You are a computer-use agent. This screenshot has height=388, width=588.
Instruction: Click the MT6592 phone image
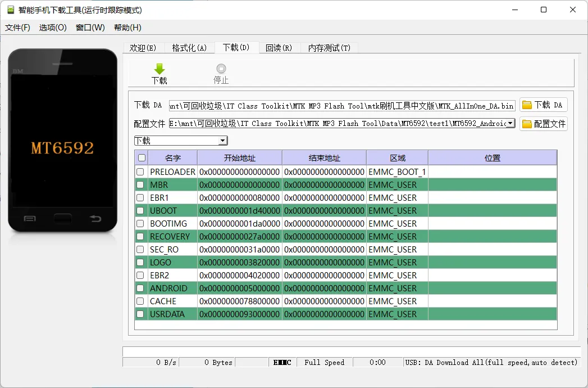(x=62, y=141)
